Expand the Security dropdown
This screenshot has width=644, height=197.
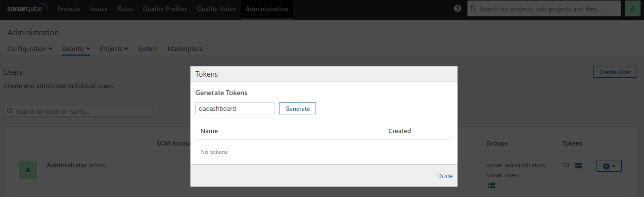(x=76, y=49)
